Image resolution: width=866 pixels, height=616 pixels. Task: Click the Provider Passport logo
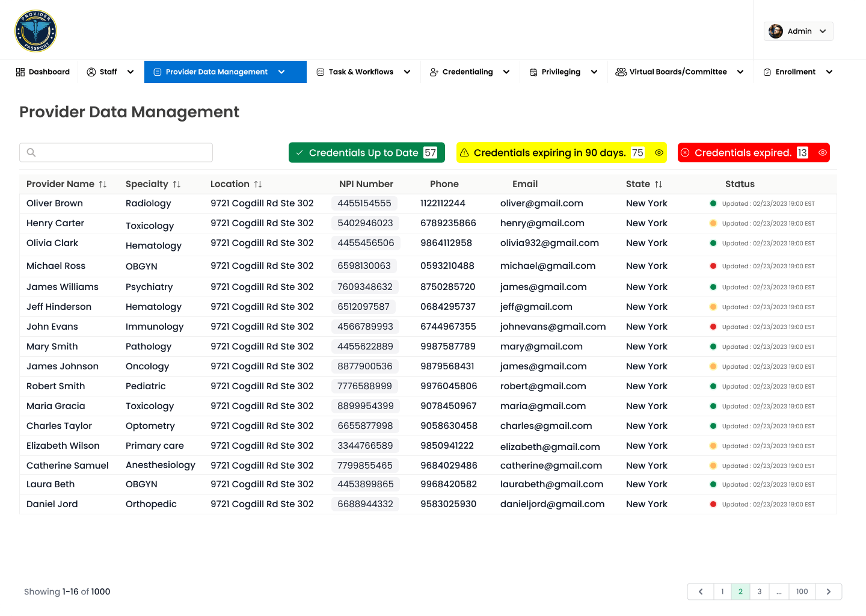point(35,31)
